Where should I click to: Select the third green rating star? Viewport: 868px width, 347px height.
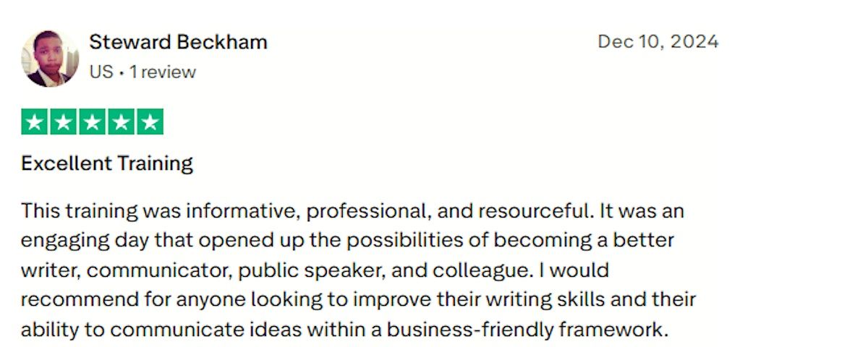pos(93,122)
